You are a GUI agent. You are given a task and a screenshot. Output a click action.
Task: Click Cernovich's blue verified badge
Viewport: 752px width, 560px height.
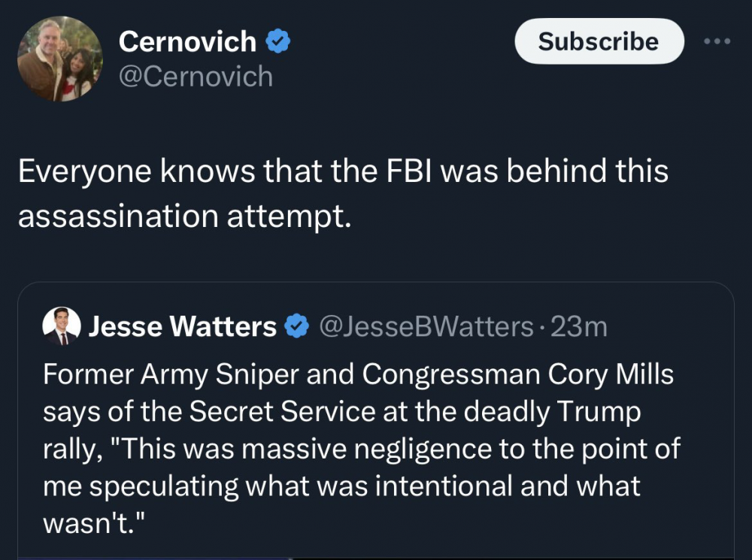point(280,42)
